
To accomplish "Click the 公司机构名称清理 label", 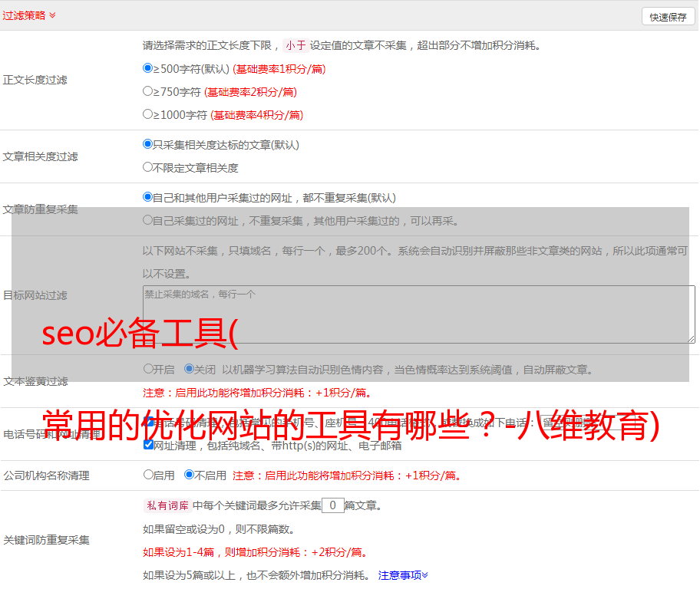I will coord(46,475).
